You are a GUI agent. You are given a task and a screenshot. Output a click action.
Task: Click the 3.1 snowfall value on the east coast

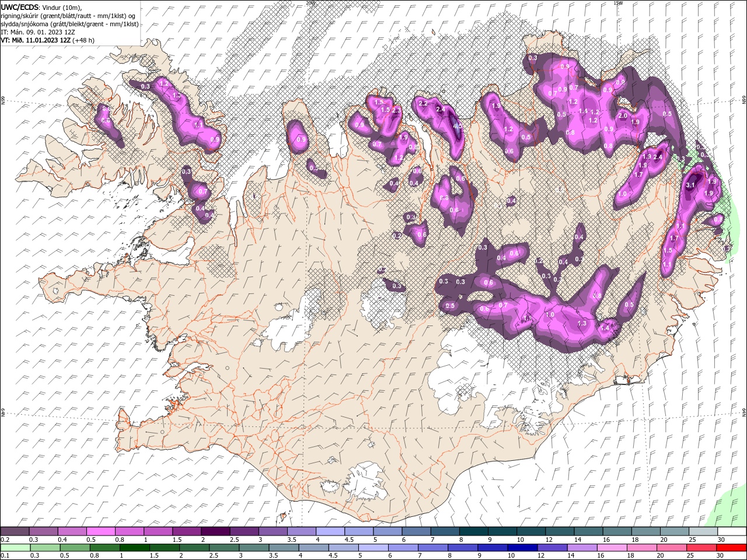point(690,185)
